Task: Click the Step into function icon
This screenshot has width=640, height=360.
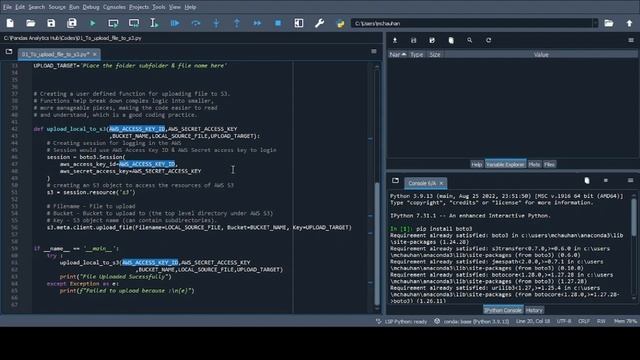Action: [x=216, y=23]
